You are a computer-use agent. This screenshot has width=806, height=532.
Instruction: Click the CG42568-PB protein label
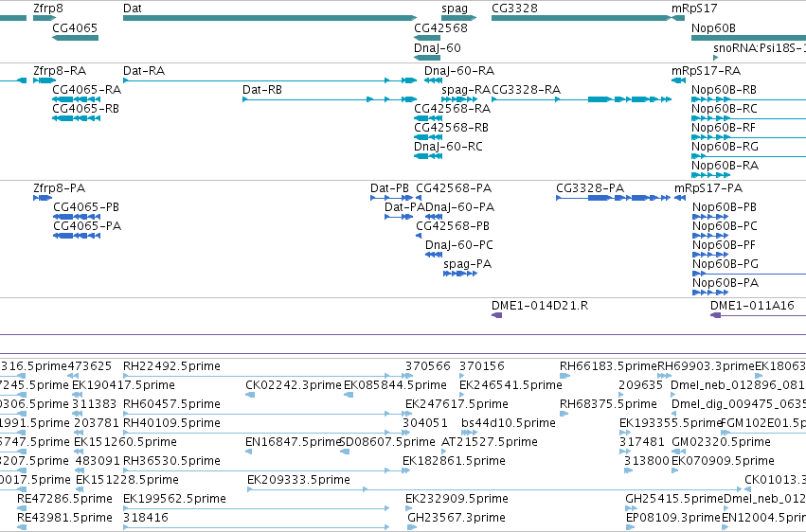click(x=453, y=226)
